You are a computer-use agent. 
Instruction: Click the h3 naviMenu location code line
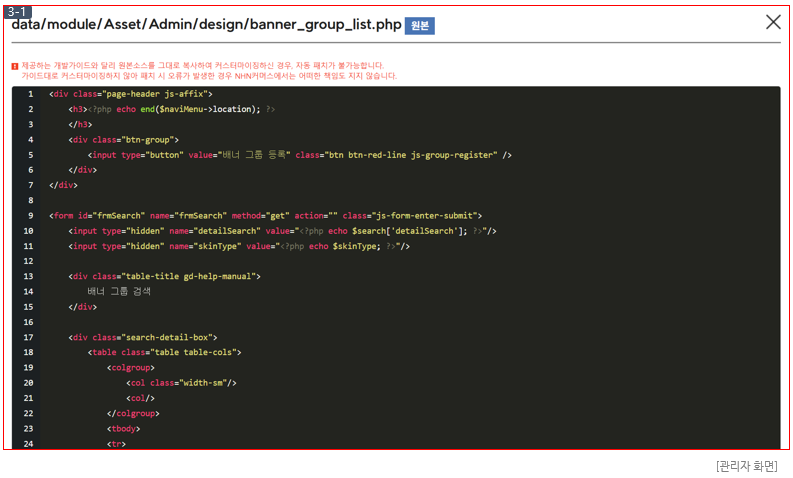[171, 109]
